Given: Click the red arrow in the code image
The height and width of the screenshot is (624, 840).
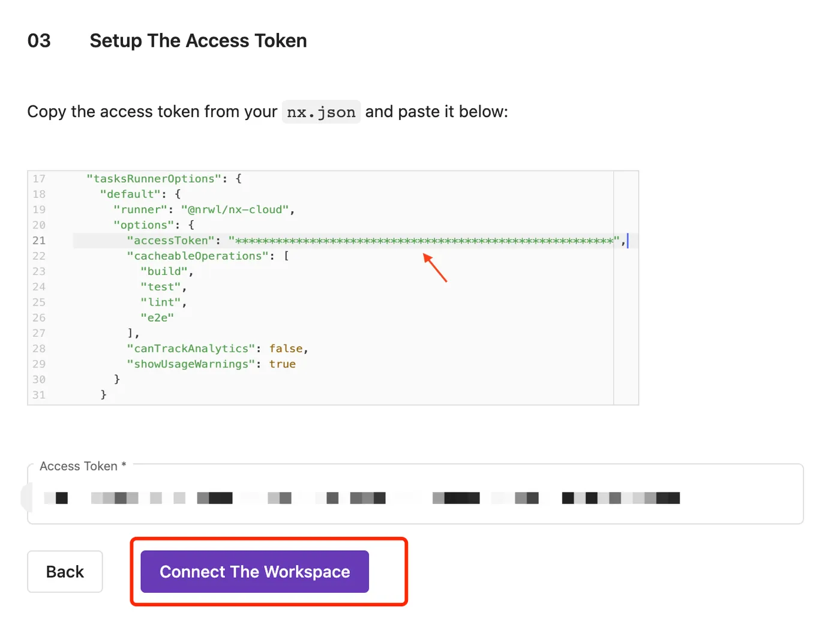Looking at the screenshot, I should (435, 268).
